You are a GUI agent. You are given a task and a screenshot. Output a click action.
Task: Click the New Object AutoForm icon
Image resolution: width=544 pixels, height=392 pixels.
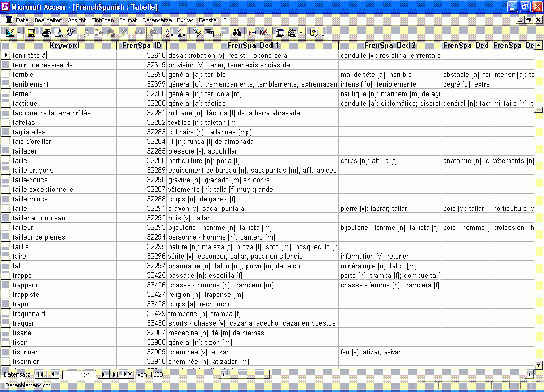[293, 33]
